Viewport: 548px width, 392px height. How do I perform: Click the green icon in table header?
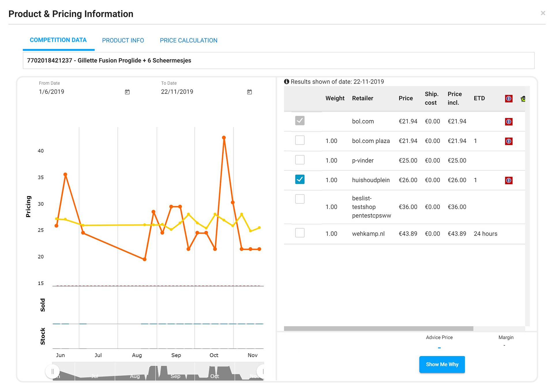pyautogui.click(x=523, y=99)
